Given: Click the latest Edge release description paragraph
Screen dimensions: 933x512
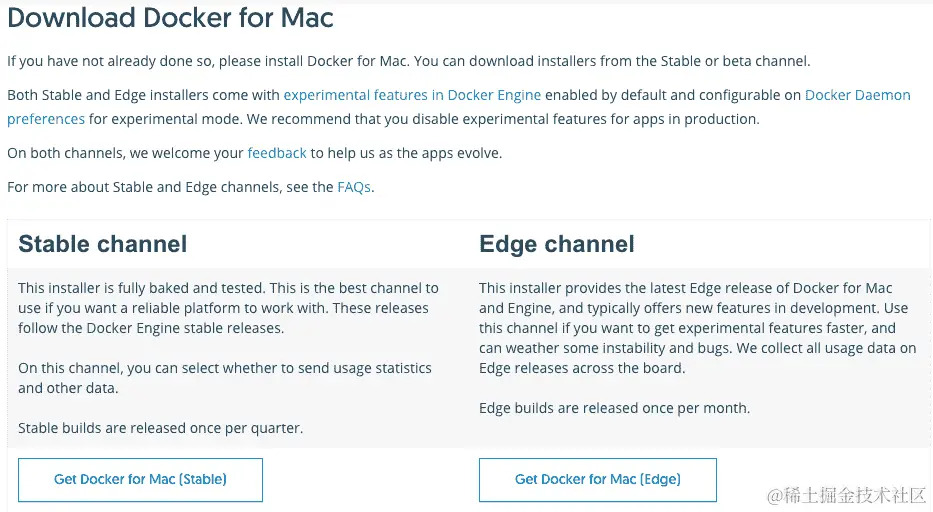Looking at the screenshot, I should tap(697, 328).
